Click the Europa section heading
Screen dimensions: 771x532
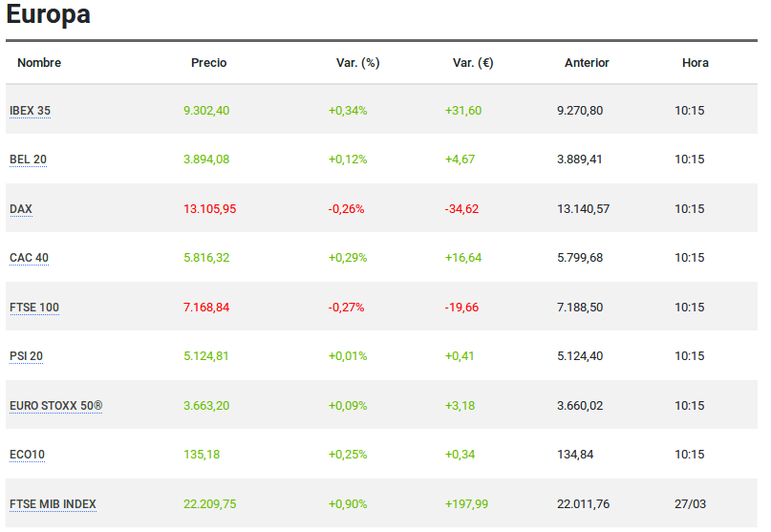[49, 15]
